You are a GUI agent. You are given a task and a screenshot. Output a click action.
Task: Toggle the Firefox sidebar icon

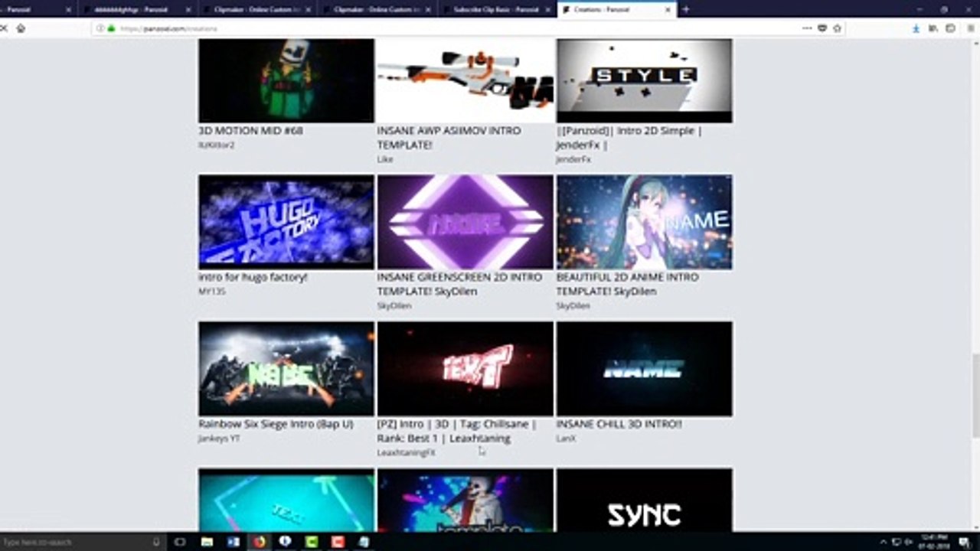950,28
